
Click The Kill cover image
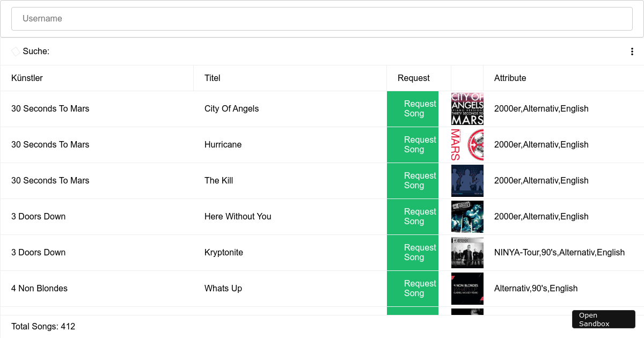[x=467, y=180]
